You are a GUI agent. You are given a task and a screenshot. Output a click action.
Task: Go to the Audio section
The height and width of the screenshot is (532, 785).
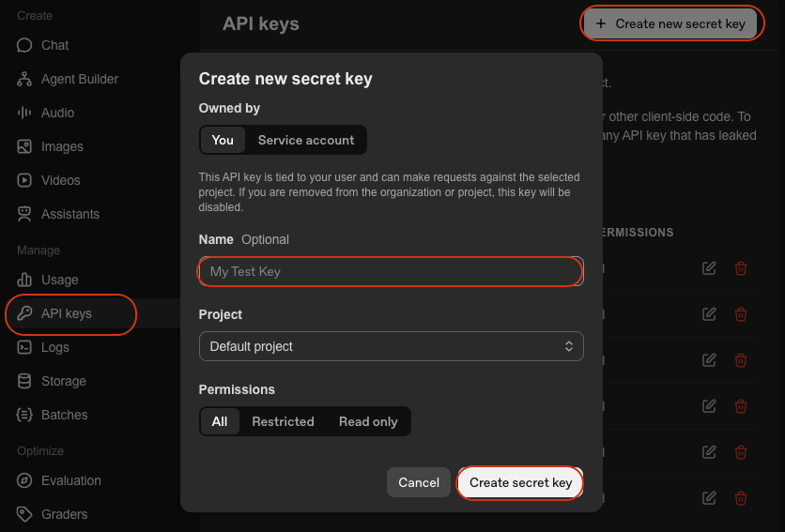point(46,113)
